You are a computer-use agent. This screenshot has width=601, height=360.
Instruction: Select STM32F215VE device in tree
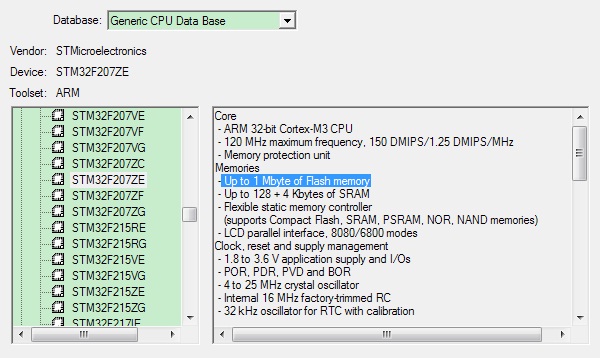tap(108, 260)
